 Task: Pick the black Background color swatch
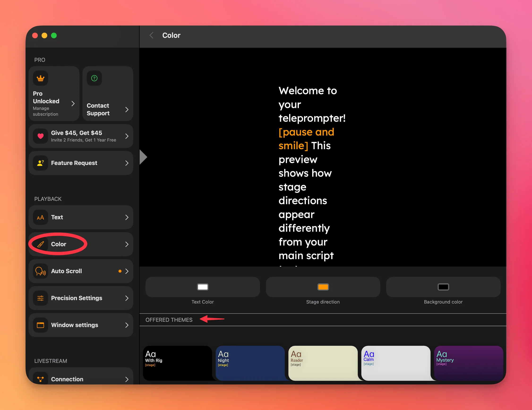point(443,287)
